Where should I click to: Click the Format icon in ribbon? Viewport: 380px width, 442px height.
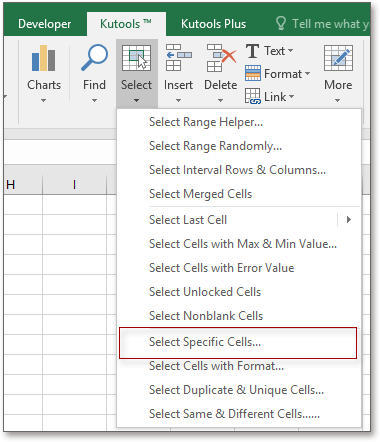pos(253,73)
